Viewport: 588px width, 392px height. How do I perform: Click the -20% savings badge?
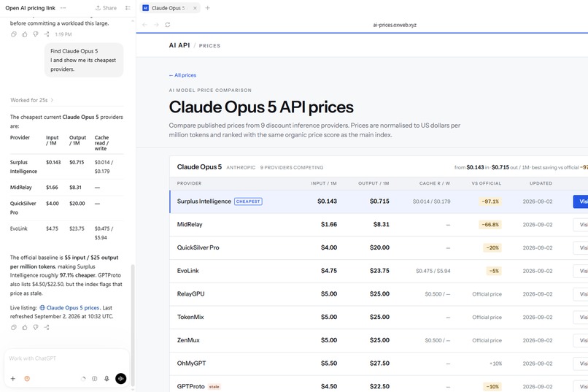(x=492, y=248)
